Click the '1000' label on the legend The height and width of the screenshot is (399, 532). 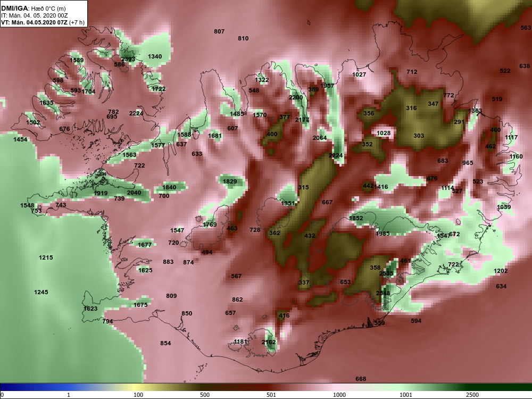pyautogui.click(x=339, y=395)
